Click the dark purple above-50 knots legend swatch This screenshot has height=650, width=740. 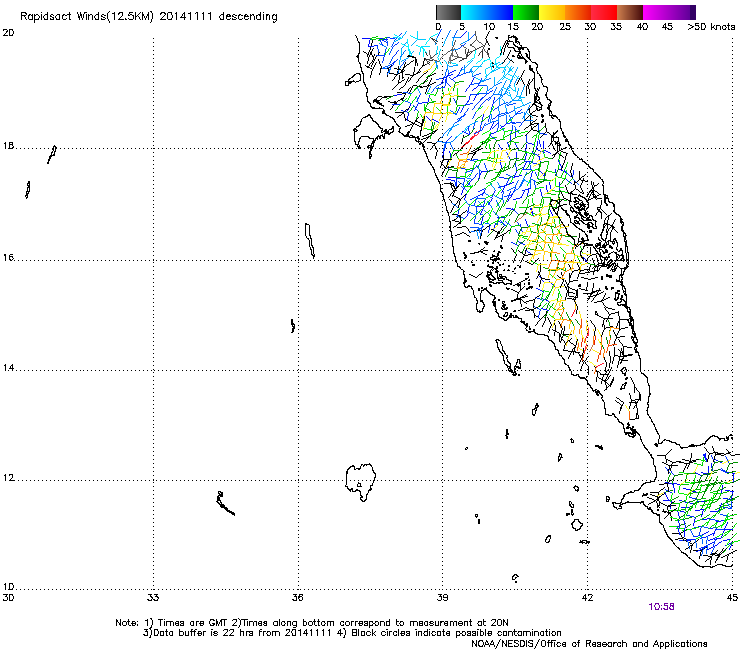point(692,12)
